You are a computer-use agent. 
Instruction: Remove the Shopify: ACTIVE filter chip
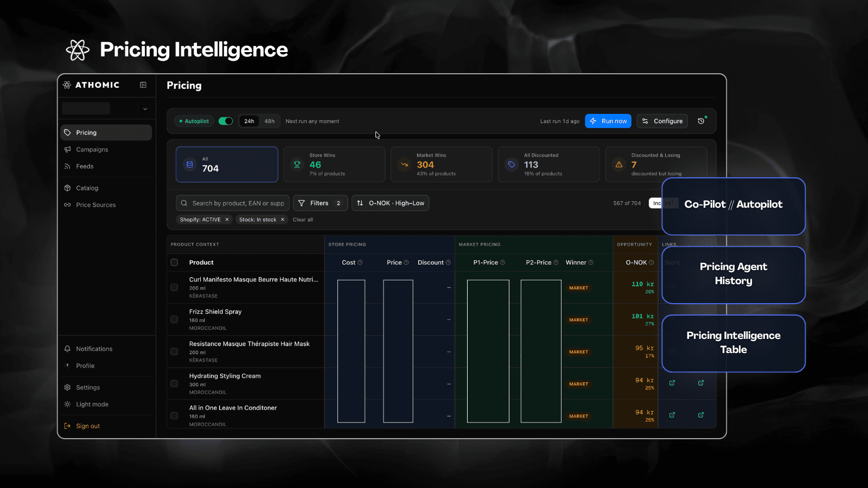pyautogui.click(x=227, y=220)
